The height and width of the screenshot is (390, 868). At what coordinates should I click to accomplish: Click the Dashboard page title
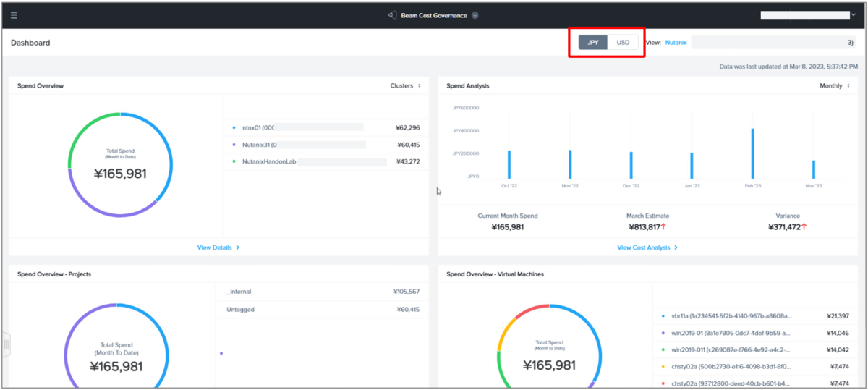pyautogui.click(x=30, y=43)
